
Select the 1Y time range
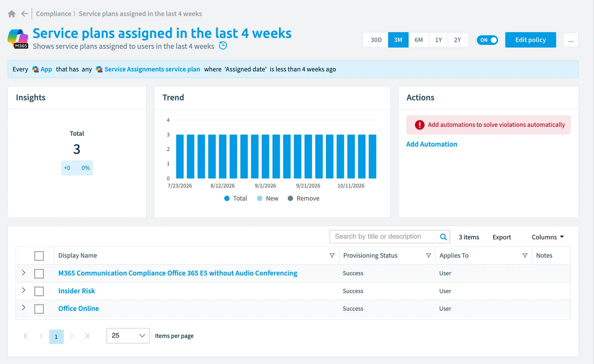coord(438,40)
